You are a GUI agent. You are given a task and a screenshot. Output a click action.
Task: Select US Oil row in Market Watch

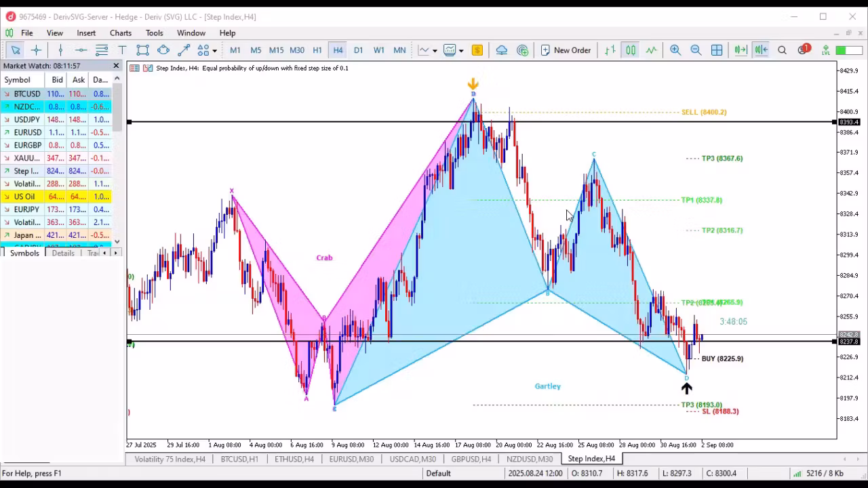56,197
